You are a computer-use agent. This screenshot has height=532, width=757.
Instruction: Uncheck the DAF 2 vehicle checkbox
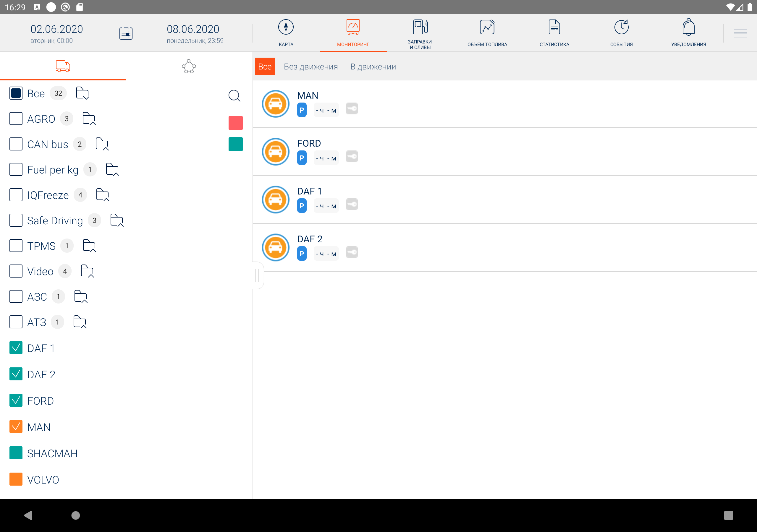[x=16, y=374]
